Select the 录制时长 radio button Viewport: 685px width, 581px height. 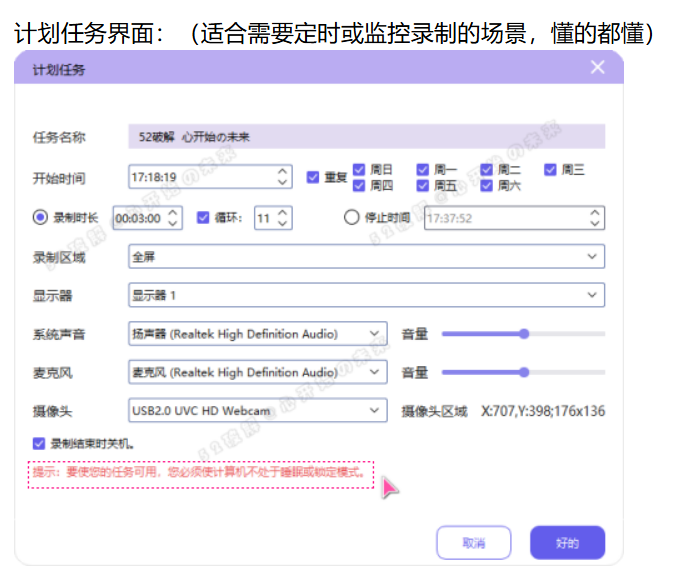click(40, 217)
